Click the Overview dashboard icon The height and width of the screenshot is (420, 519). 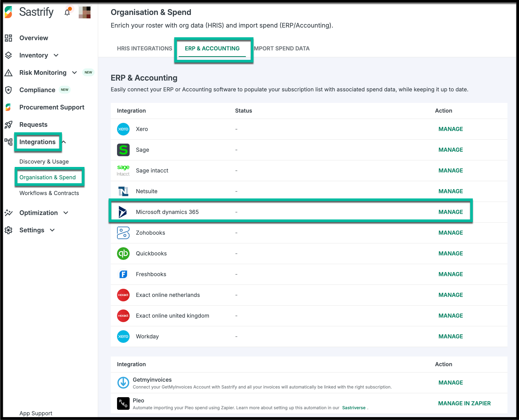click(x=8, y=38)
